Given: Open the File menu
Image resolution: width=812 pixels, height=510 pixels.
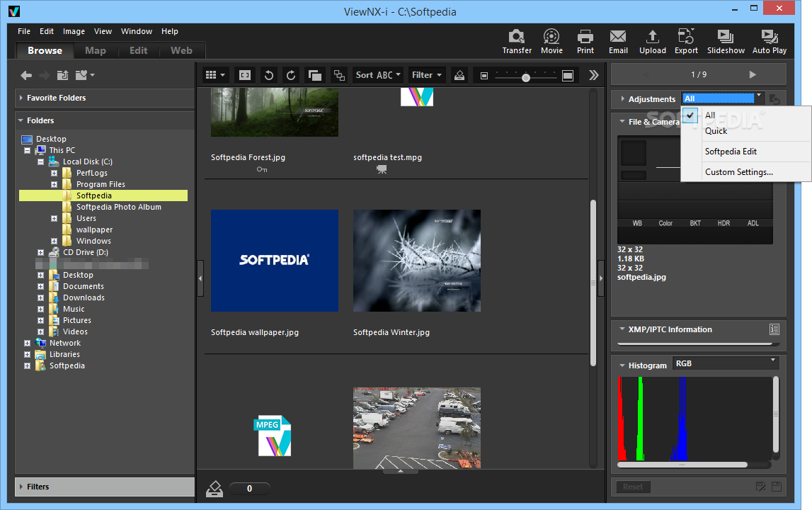Looking at the screenshot, I should point(24,31).
